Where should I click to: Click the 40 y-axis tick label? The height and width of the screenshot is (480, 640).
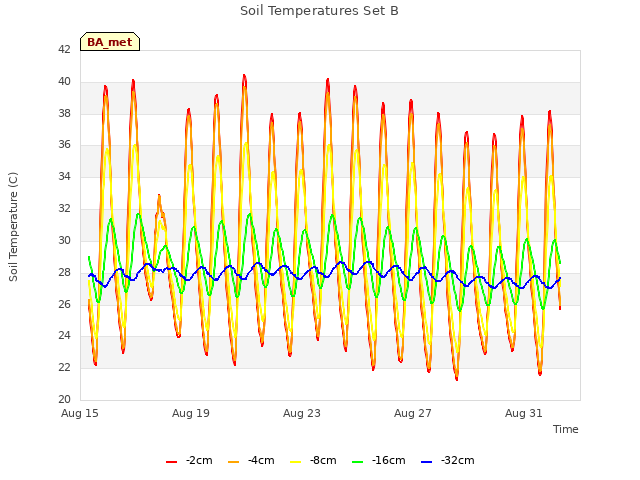point(64,81)
